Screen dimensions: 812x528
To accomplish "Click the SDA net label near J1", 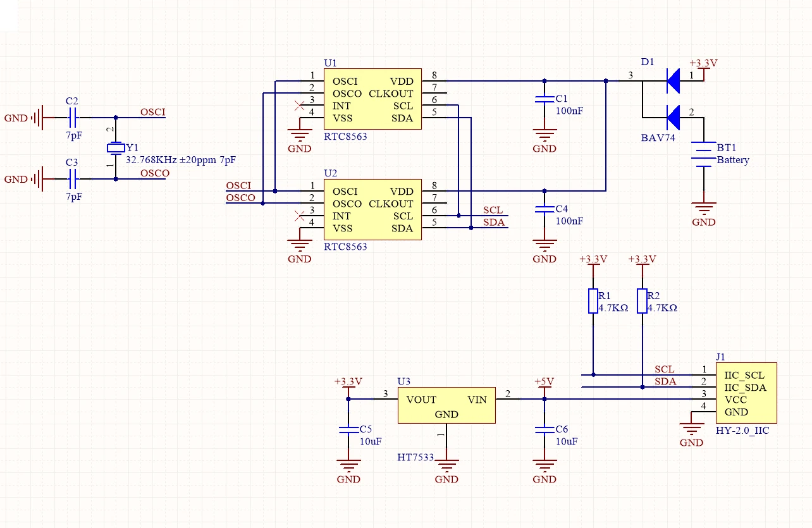I will tap(665, 381).
